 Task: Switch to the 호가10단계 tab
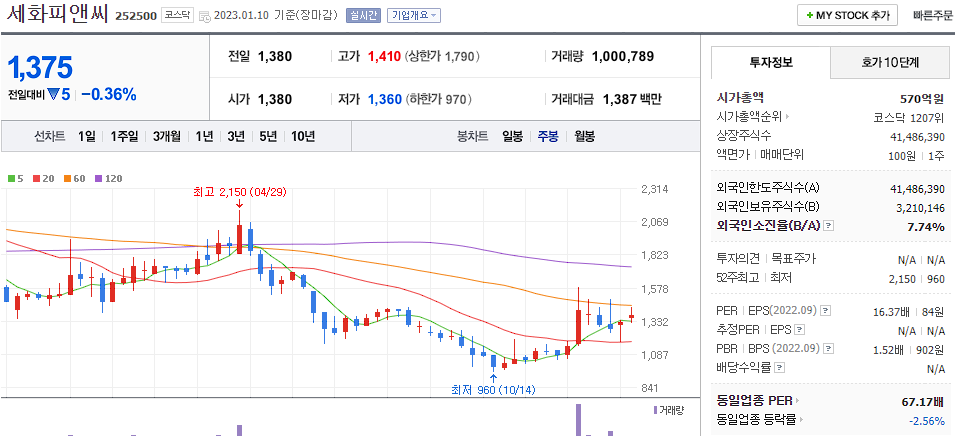click(890, 62)
